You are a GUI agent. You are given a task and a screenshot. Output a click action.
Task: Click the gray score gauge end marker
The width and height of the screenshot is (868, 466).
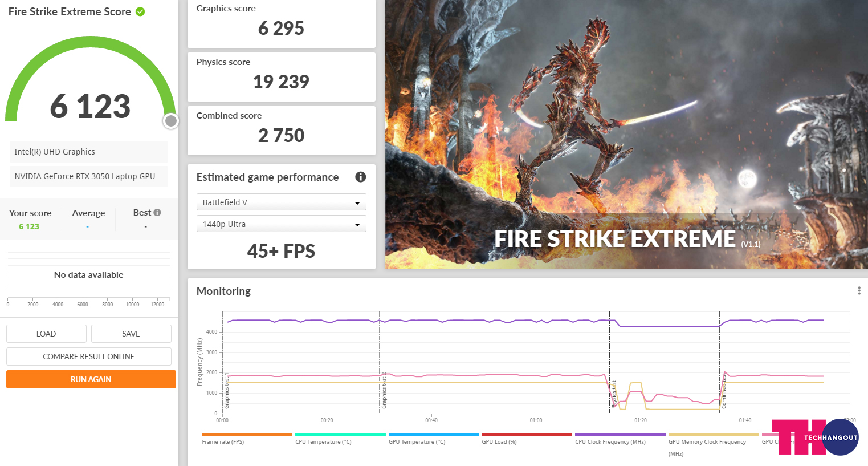click(x=170, y=120)
